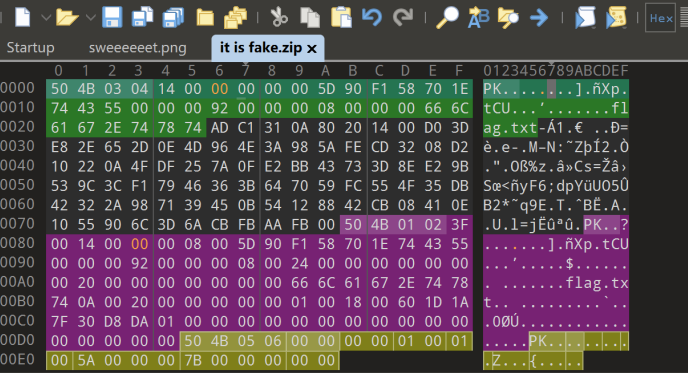The height and width of the screenshot is (373, 688).
Task: Select byte 'AD' in row 0020
Action: [219, 128]
